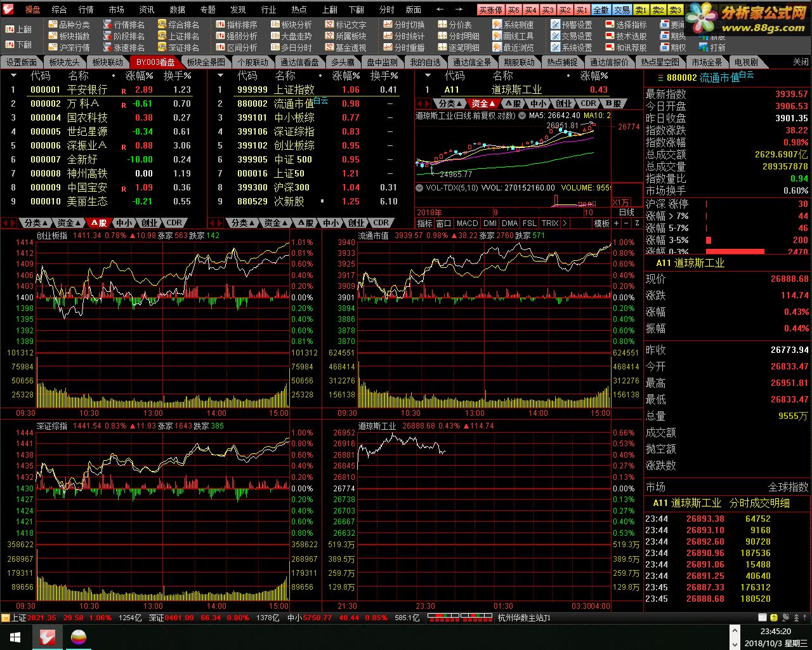
Task: Expand 资金 dropdown in the Dow Jones list
Action: [x=483, y=103]
